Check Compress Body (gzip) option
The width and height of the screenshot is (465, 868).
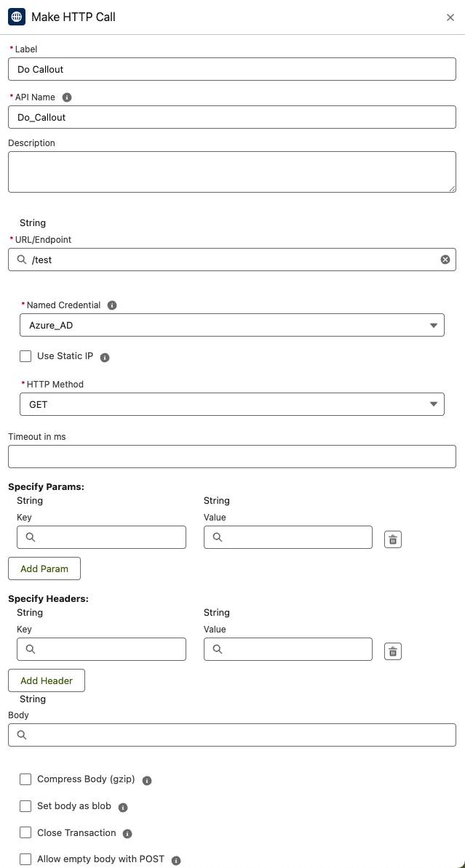click(x=25, y=779)
